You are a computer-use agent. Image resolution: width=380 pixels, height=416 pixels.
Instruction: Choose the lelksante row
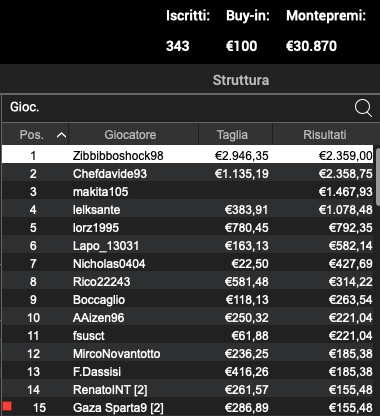click(x=188, y=210)
